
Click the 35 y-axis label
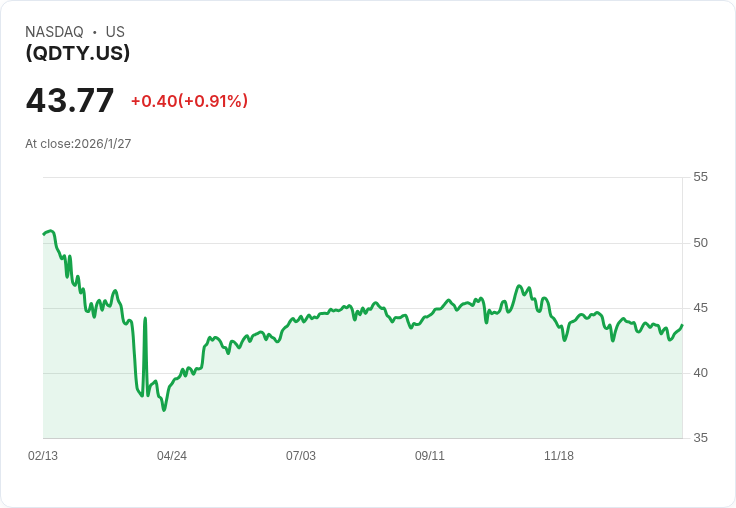coord(700,438)
